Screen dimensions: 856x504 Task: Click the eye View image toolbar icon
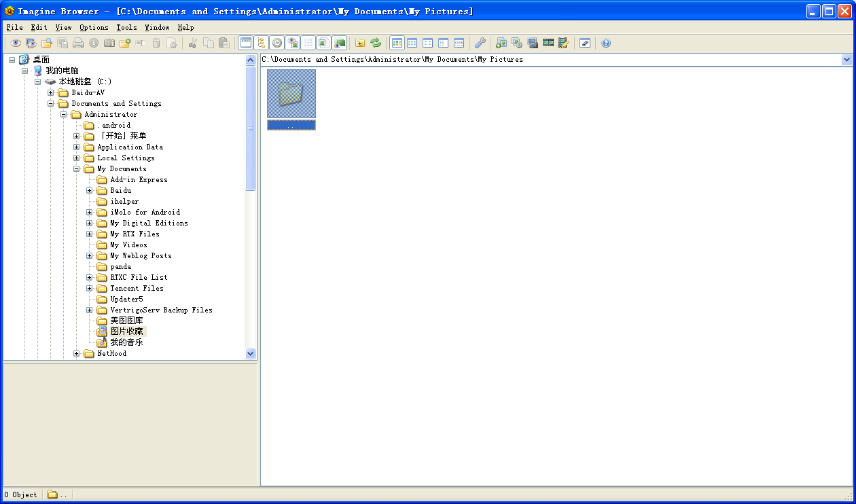16,43
